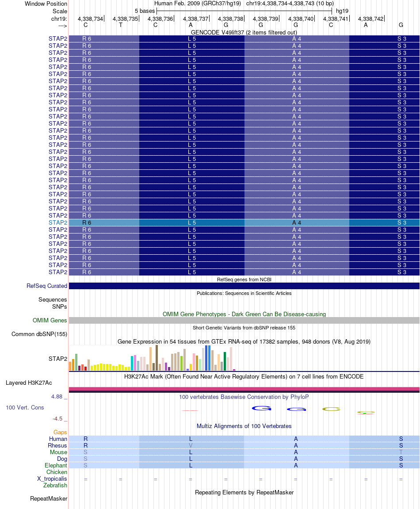Click chr19:4,338,734-4,338,743 (10 bp) position text
This screenshot has width=420, height=509.
click(290, 4)
